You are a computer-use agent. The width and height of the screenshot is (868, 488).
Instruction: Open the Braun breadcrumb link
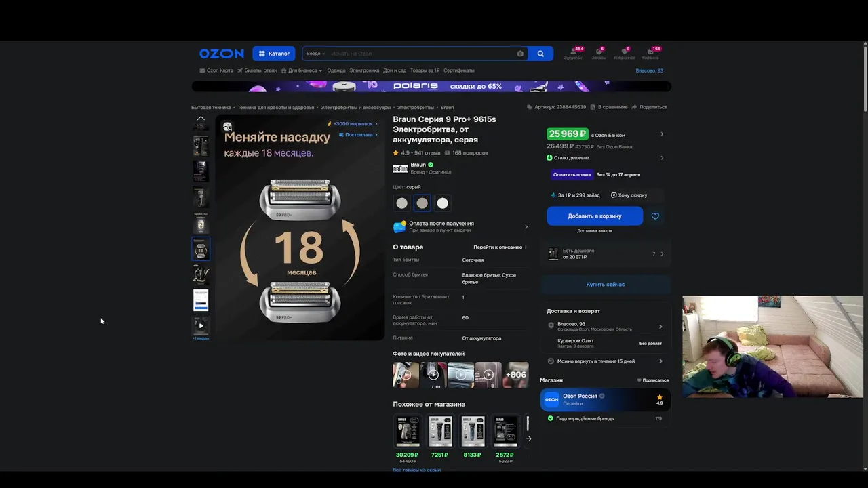[448, 107]
